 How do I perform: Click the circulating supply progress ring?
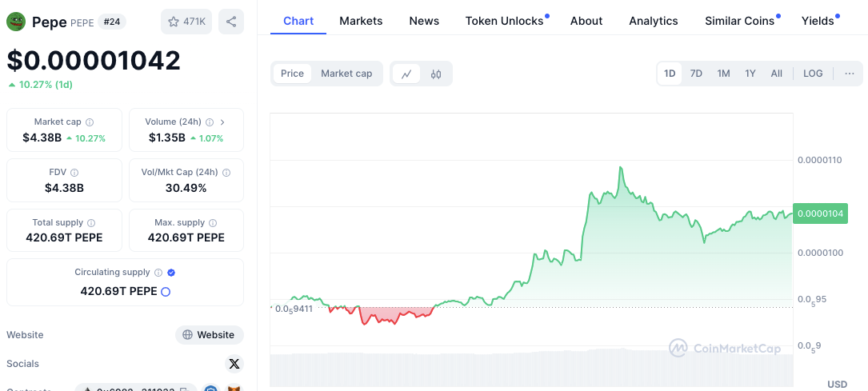click(166, 292)
